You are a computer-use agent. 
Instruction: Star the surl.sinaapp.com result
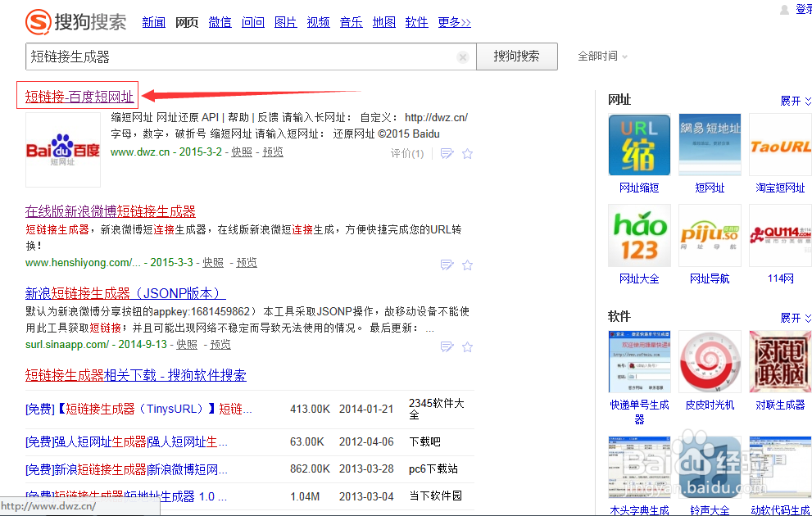[x=467, y=346]
